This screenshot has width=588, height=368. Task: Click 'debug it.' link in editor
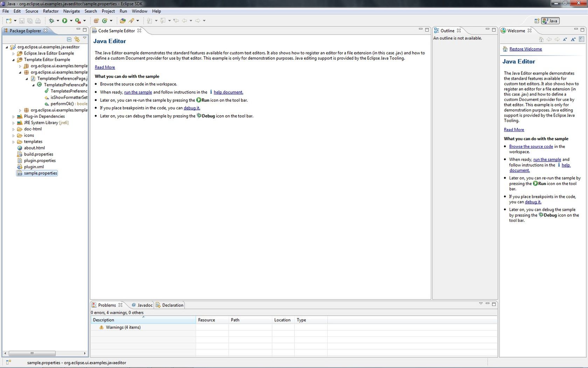coord(192,108)
